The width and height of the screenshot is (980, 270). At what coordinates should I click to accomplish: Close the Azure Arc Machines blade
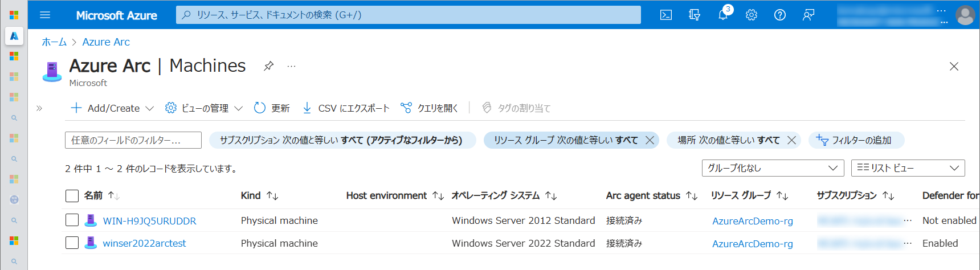point(954,67)
